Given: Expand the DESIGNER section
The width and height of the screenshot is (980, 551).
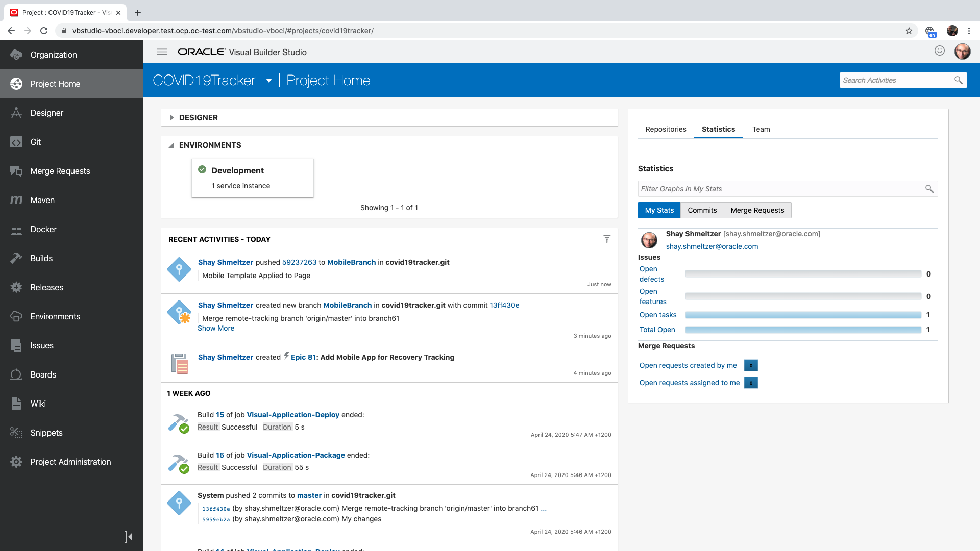Looking at the screenshot, I should tap(172, 117).
